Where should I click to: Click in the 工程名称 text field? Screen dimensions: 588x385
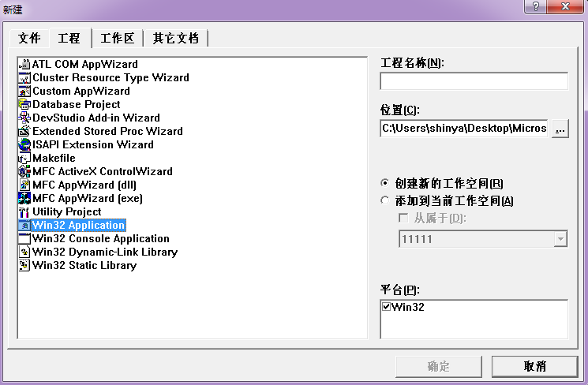point(474,81)
